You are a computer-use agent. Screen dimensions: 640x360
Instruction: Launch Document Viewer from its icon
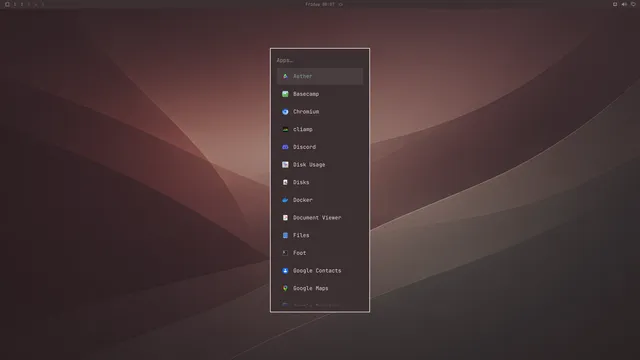point(285,218)
